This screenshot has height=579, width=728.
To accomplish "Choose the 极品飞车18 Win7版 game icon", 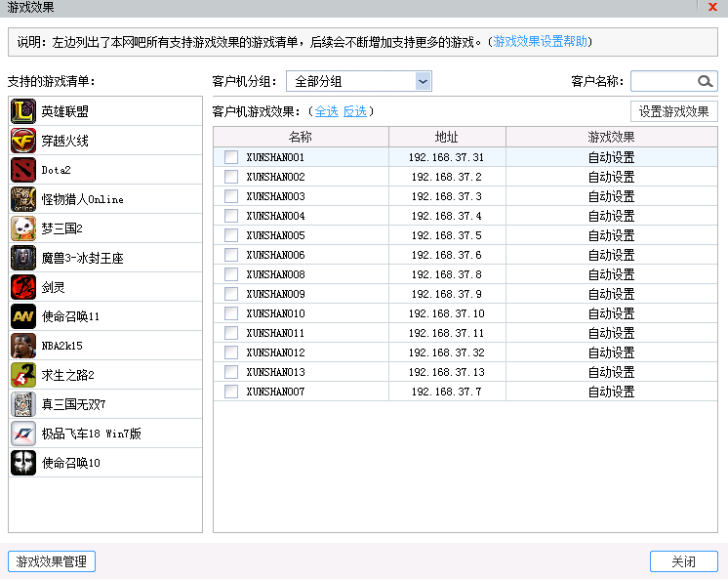I will 23,434.
